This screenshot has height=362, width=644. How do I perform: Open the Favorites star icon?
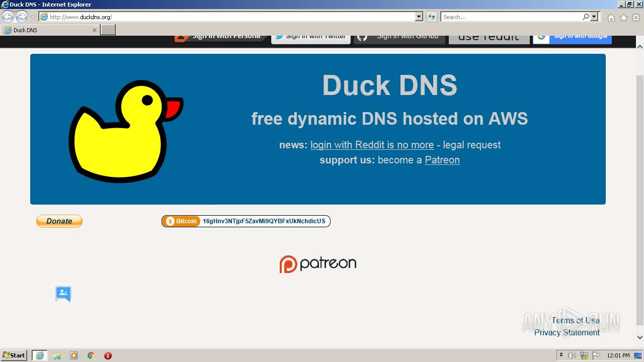623,18
